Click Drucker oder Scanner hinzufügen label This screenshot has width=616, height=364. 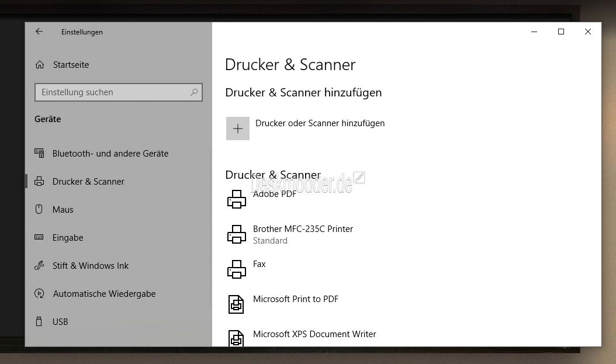coord(320,123)
